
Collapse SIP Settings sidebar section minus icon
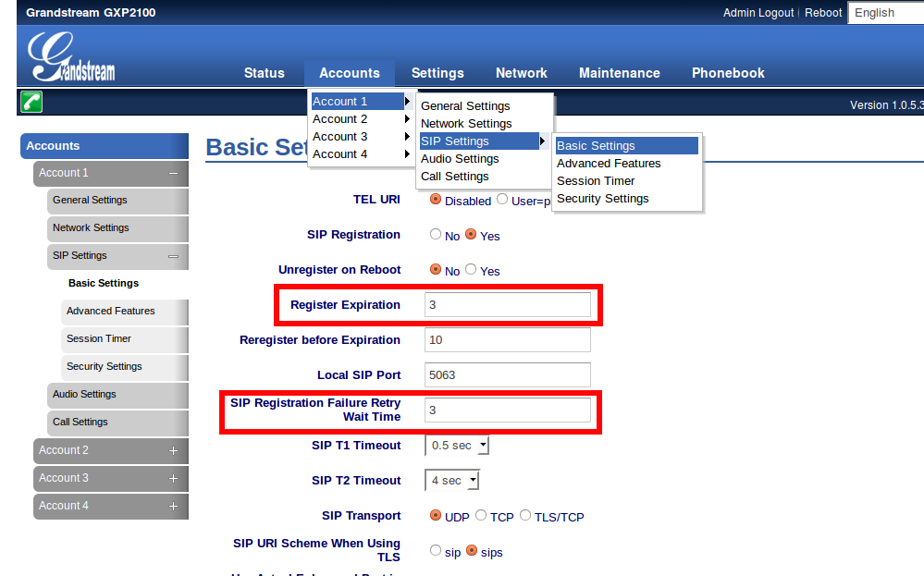(x=173, y=256)
